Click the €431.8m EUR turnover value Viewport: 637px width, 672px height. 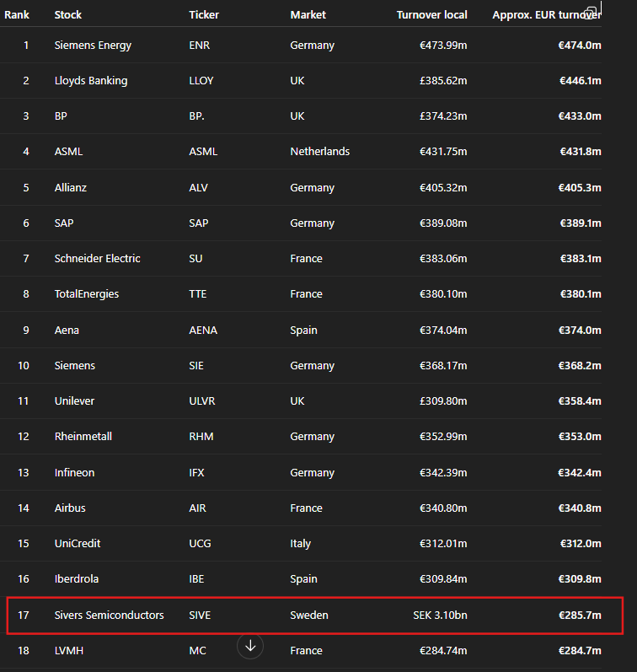point(581,152)
